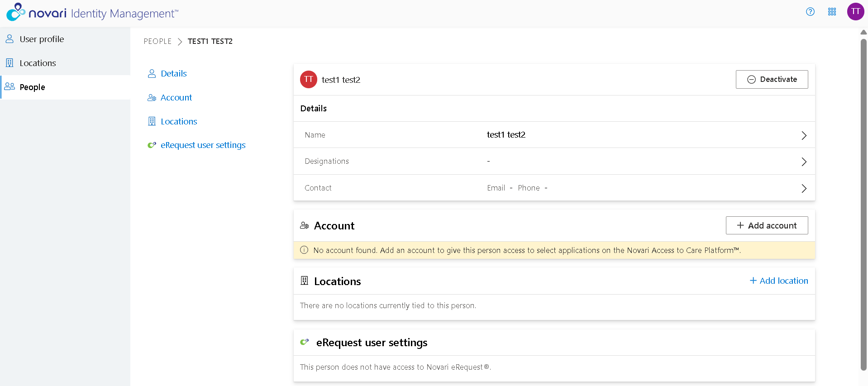Click the People group icon in sidebar
The width and height of the screenshot is (868, 386).
click(10, 87)
